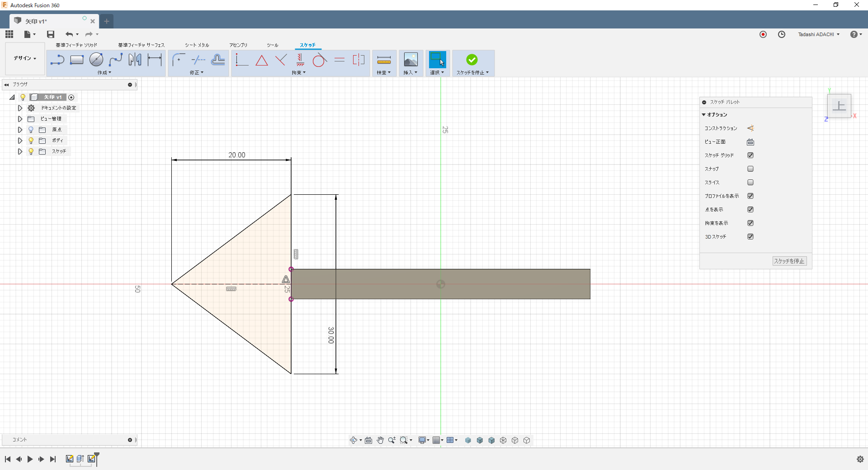The height and width of the screenshot is (470, 868).
Task: Select the Pan hand tool
Action: coord(380,440)
